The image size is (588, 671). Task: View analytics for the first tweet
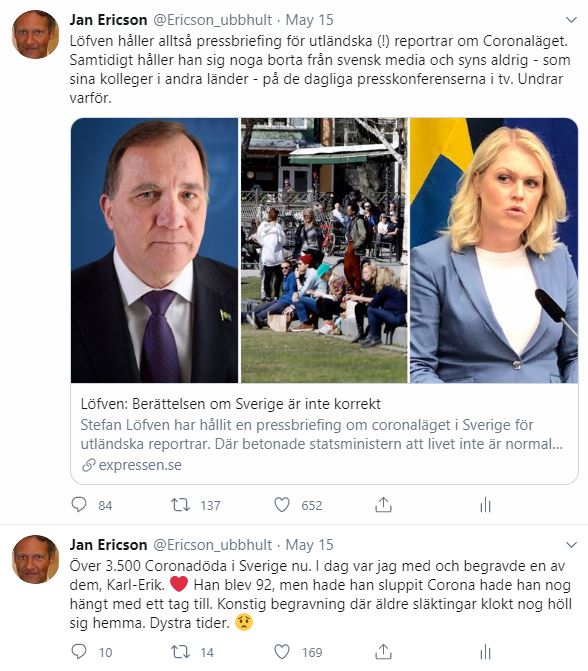485,505
